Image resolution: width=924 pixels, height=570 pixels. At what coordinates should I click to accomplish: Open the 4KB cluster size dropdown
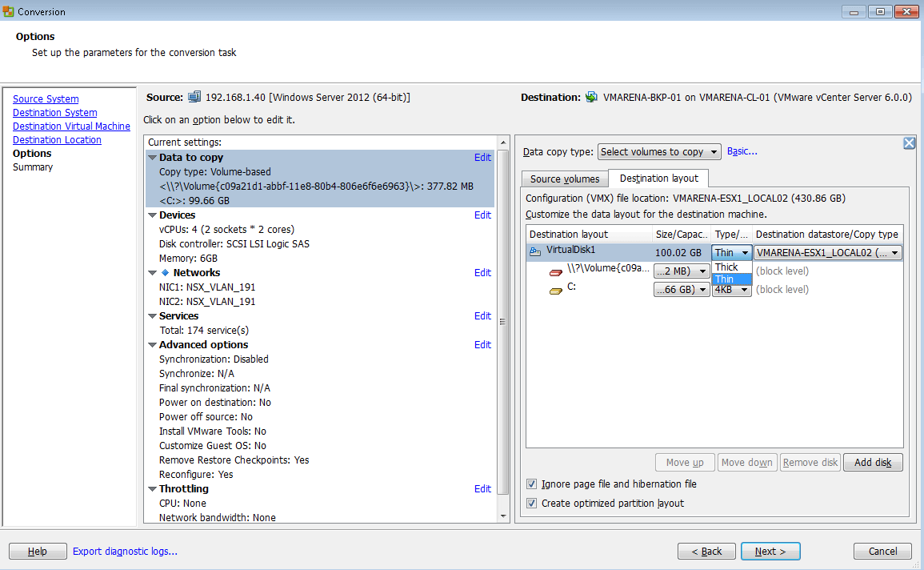pos(731,290)
